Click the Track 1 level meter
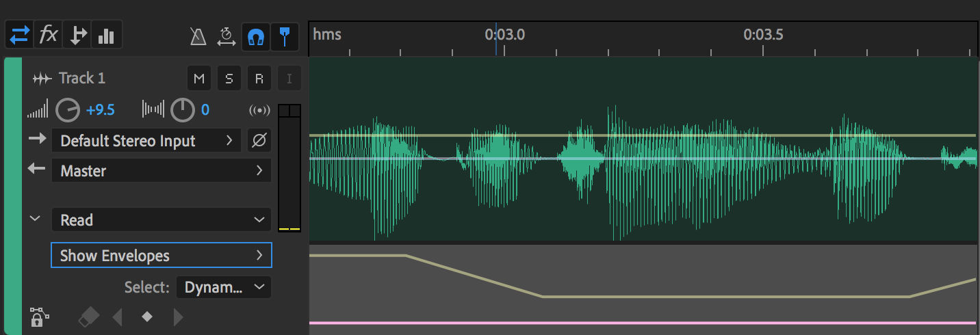 (x=289, y=168)
